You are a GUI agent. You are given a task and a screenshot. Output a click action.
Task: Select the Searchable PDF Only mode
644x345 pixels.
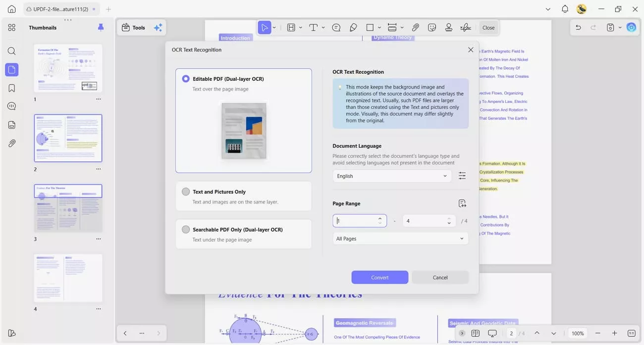(186, 229)
